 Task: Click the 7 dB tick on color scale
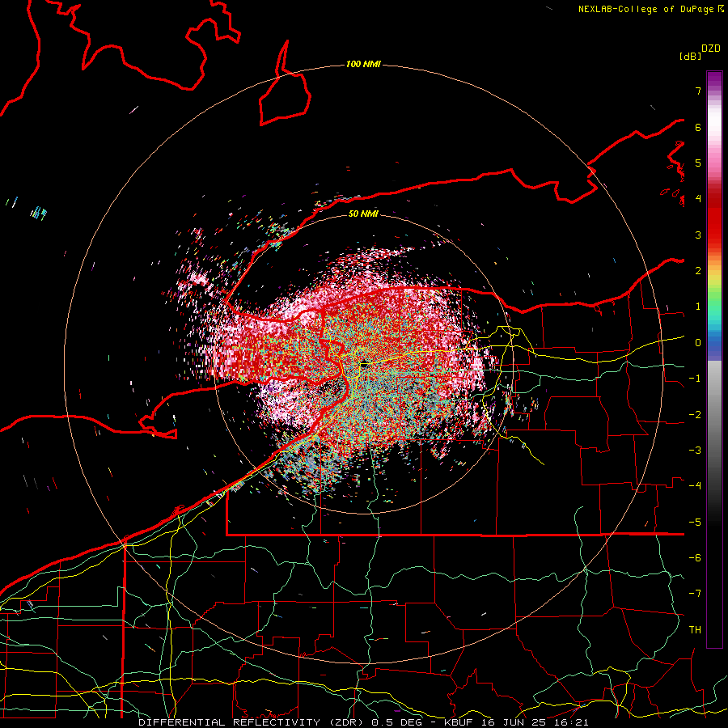coord(698,91)
